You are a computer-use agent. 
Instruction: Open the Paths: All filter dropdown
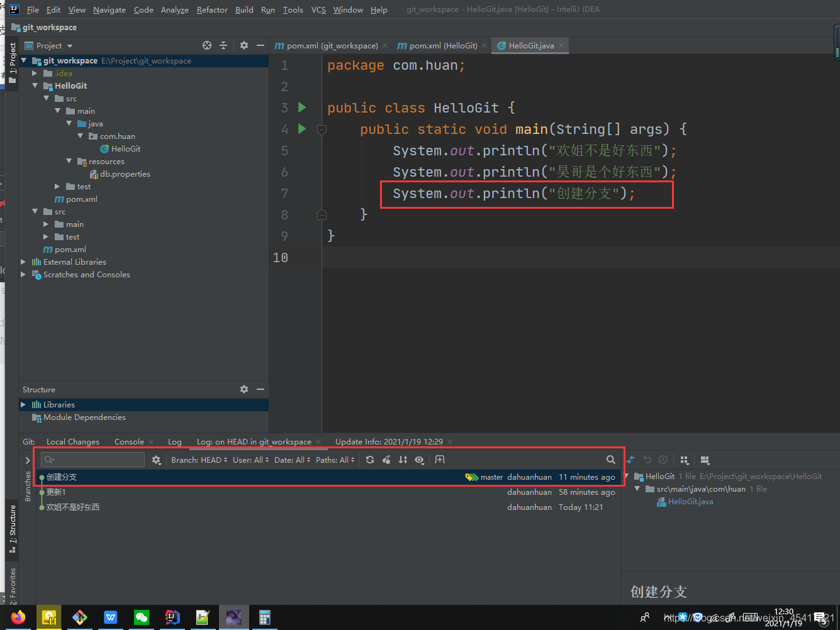tap(335, 460)
